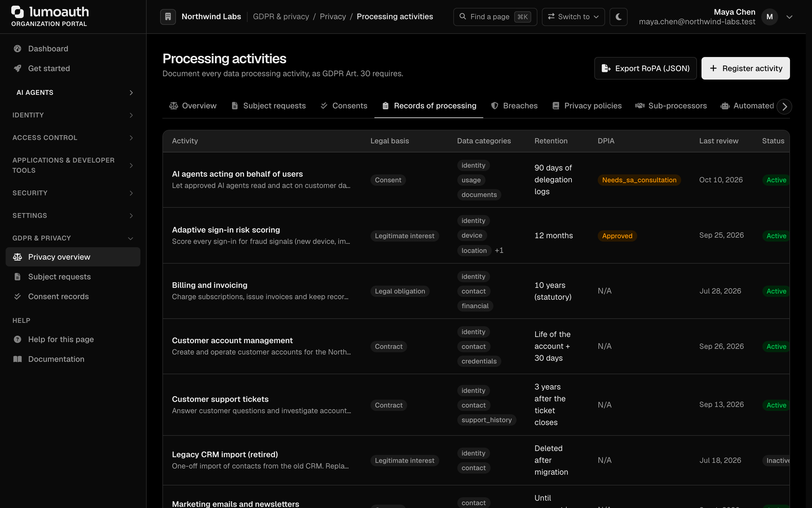Click the Automated robot icon
The image size is (812, 508).
[x=725, y=106]
